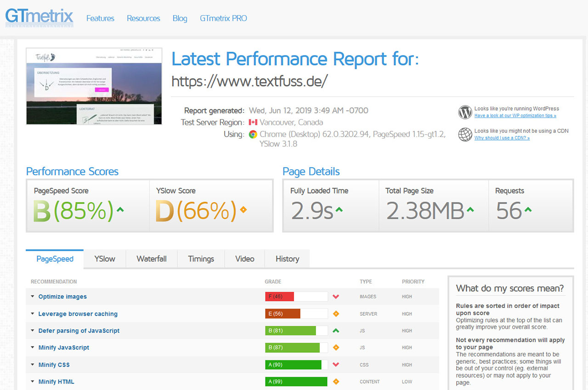Viewport: 588px width, 390px height.
Task: Click the LOW priority cell
Action: coord(407,382)
